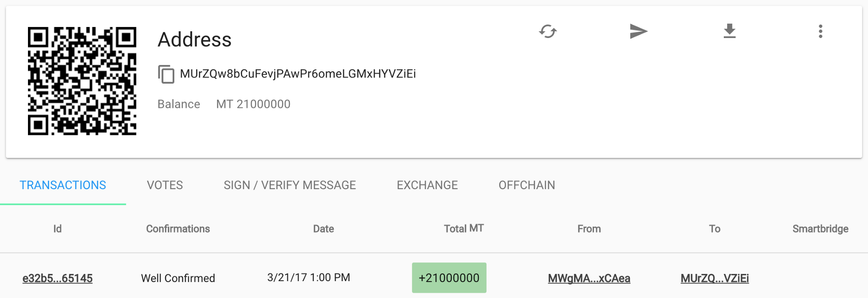Viewport: 868px width, 298px height.
Task: Click the Confirmations column header
Action: pos(178,229)
